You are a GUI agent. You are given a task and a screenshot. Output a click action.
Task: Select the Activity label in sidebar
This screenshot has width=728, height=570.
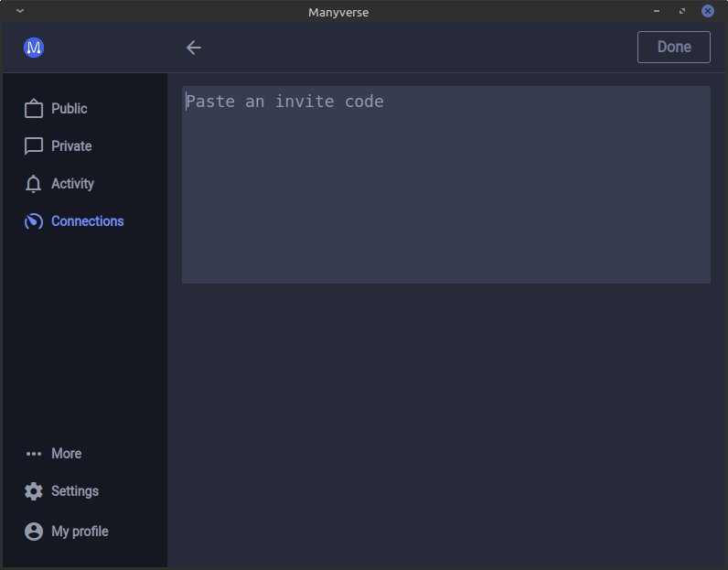[72, 184]
